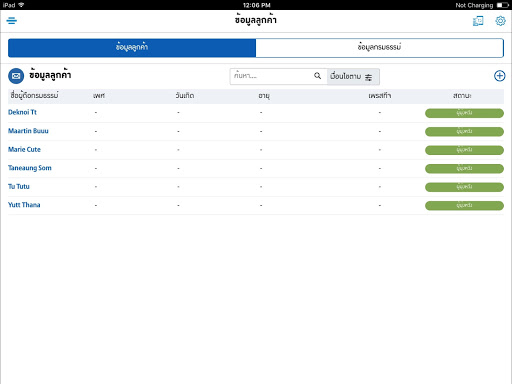512x384 pixels.
Task: Click the เพศ column header
Action: click(x=99, y=96)
